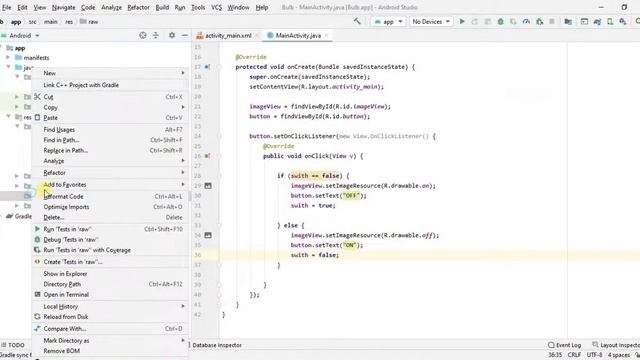Choose Delete from context menu
Viewport: 640px width, 360px height.
tap(110, 218)
